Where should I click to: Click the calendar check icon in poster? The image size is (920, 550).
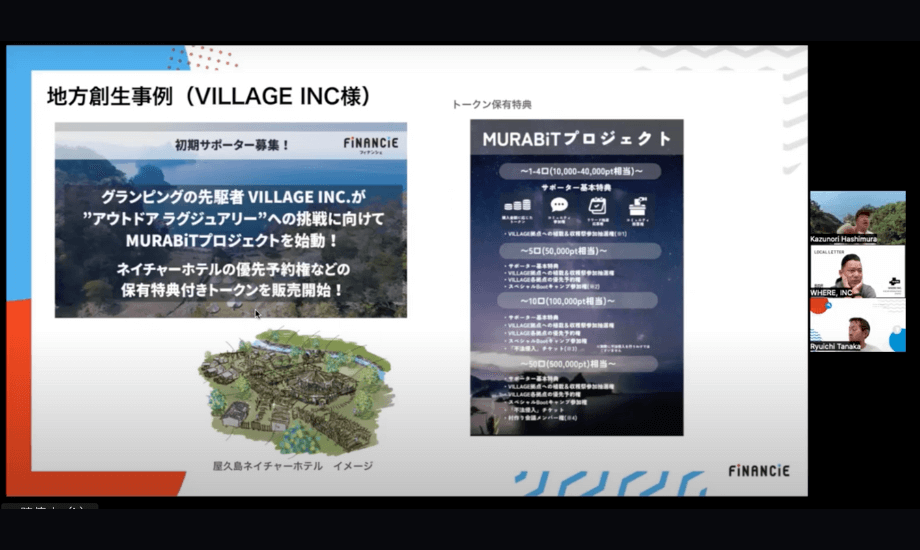click(597, 206)
